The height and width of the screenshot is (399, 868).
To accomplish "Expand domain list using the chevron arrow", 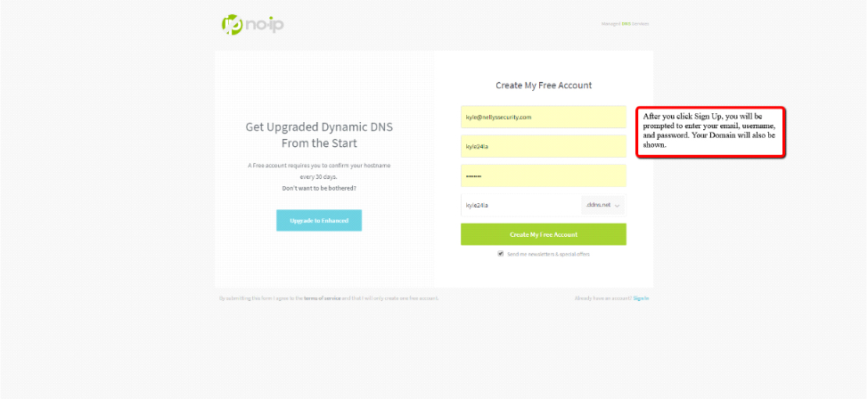I will (618, 206).
